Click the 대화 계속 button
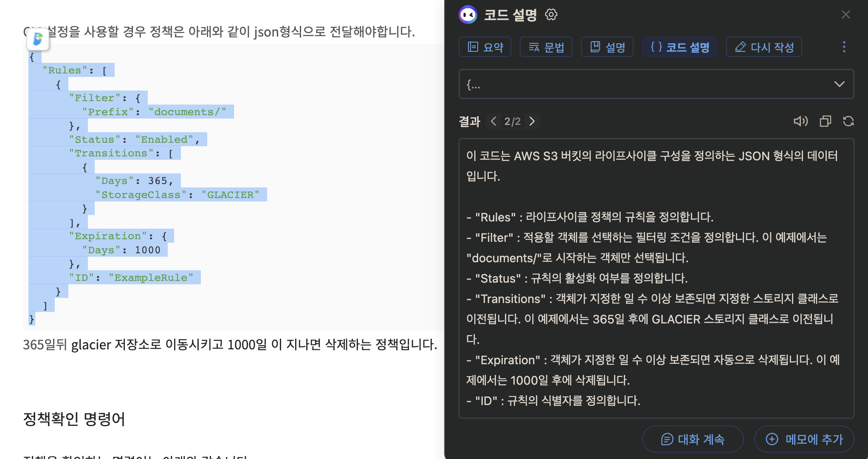This screenshot has height=459, width=868. pos(693,439)
